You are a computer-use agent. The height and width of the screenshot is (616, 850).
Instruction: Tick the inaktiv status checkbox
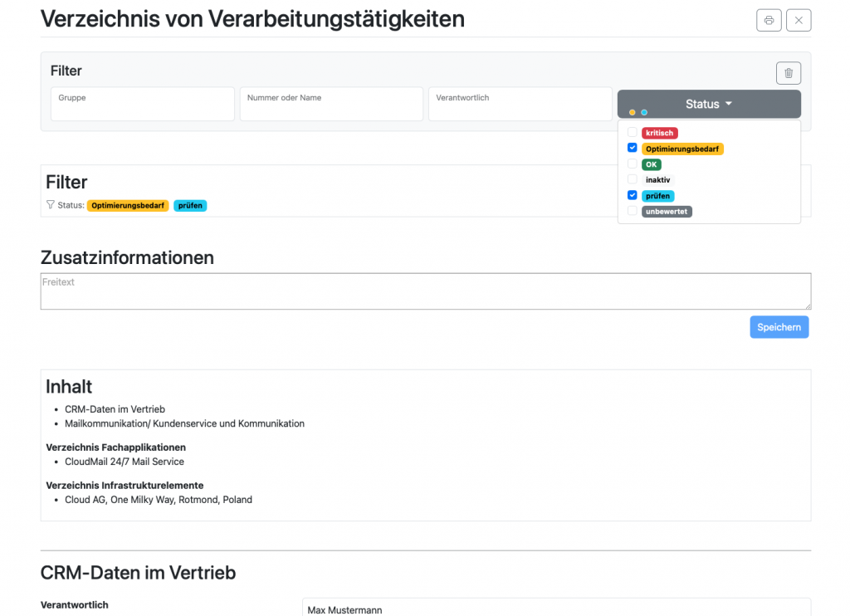tap(633, 179)
